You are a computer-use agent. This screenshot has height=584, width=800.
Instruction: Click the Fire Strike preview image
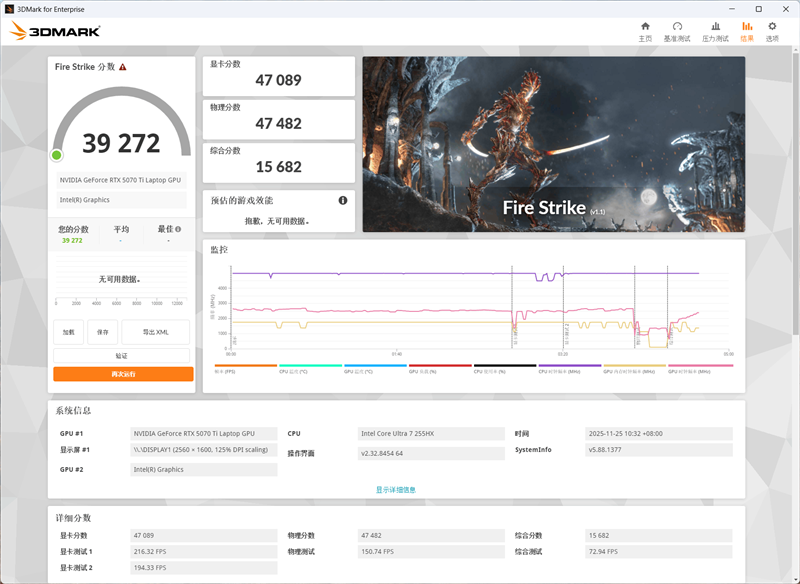553,144
